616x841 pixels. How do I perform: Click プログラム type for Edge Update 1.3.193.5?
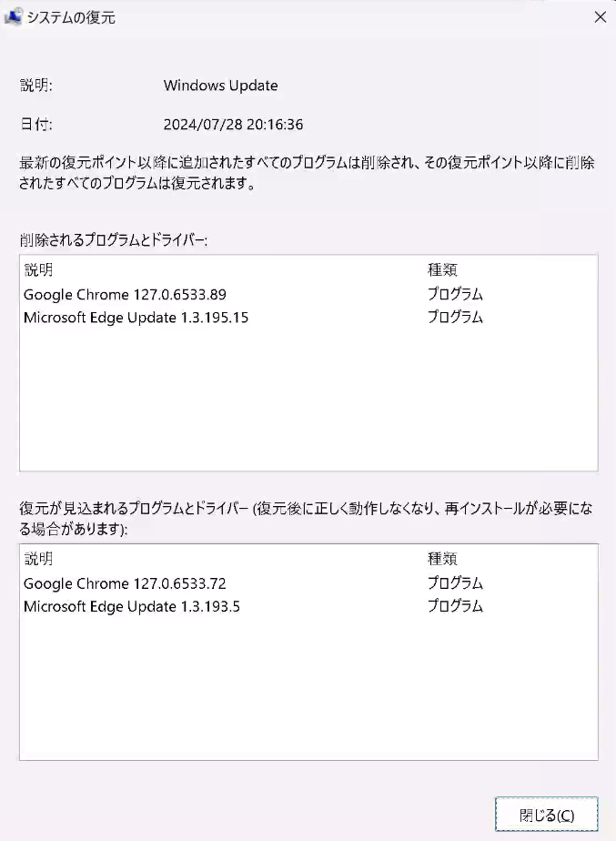click(x=455, y=606)
